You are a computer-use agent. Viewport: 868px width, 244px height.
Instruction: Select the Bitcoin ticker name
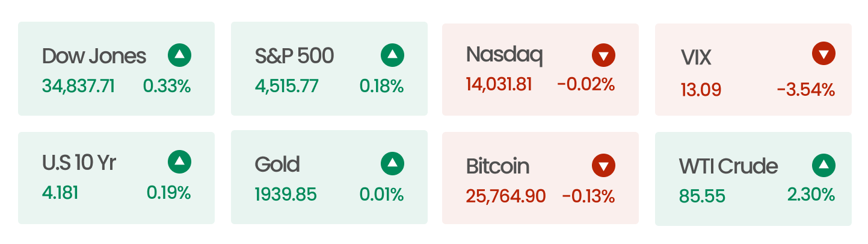point(497,166)
